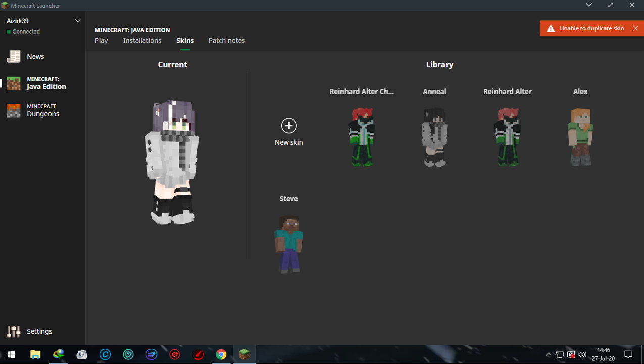Select Minecraft Java Edition grass block icon
The width and height of the screenshot is (644, 364).
pyautogui.click(x=14, y=83)
